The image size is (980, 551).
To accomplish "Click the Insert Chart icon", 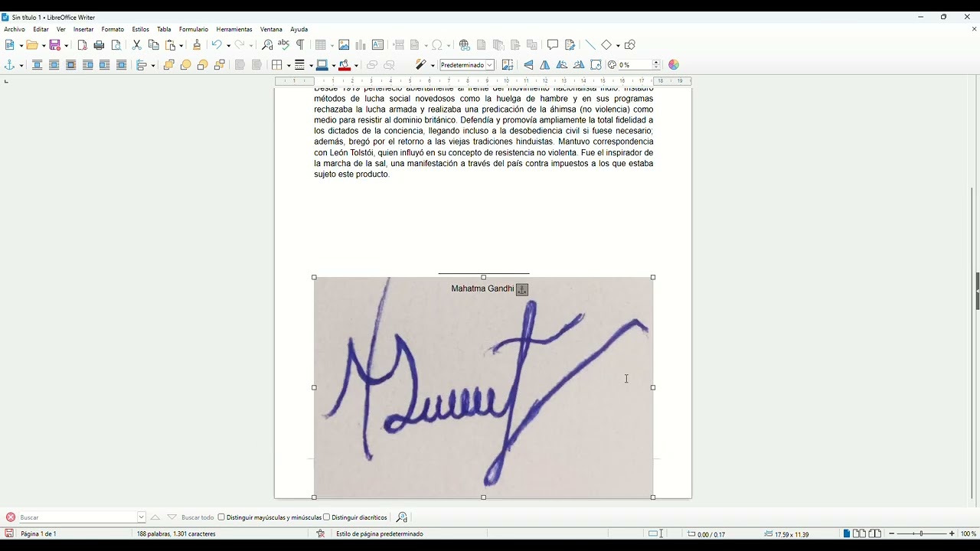I will (x=361, y=45).
